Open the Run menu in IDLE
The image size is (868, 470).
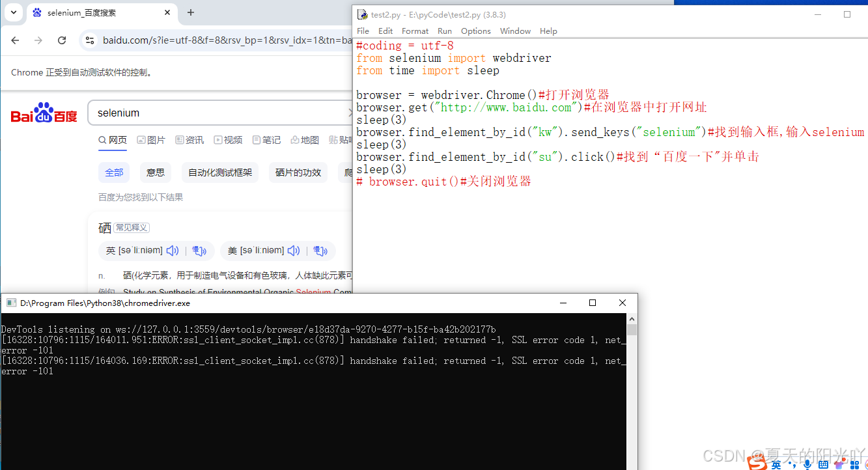click(445, 31)
